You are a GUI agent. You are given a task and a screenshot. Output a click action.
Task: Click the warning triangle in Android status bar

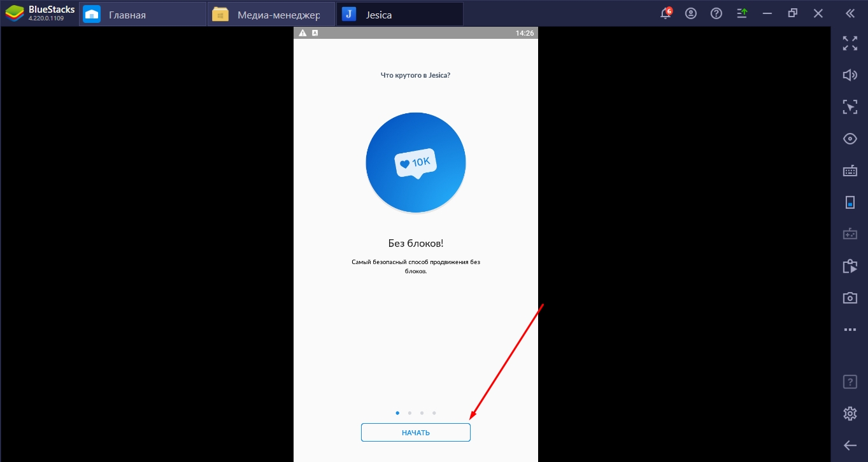(302, 33)
